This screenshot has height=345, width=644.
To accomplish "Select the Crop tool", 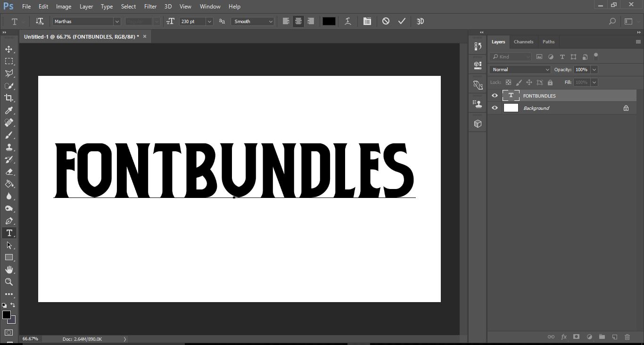I will (x=9, y=98).
